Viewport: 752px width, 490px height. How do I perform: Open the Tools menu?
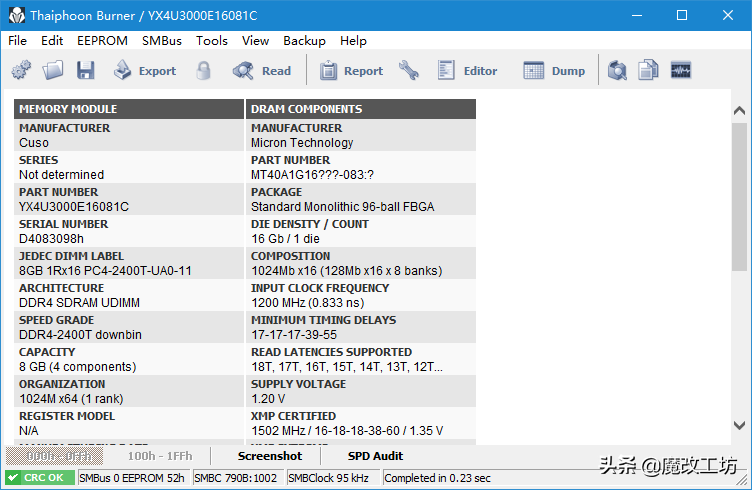click(x=212, y=41)
